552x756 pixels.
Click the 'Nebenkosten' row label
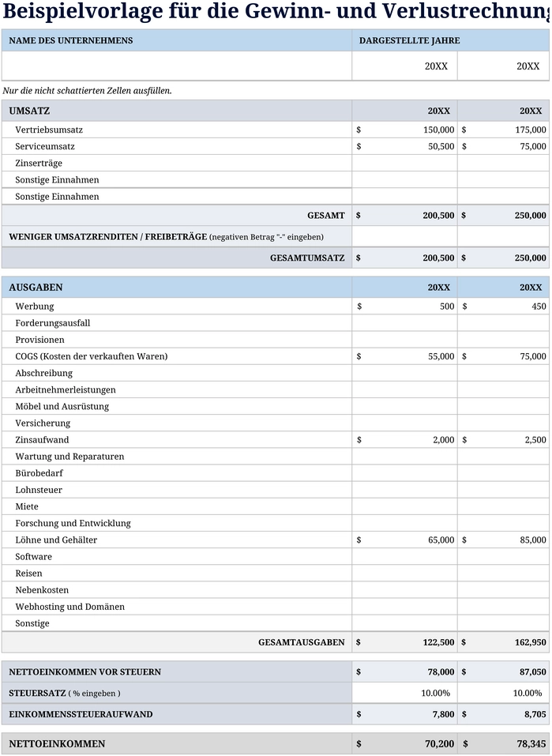point(42,590)
